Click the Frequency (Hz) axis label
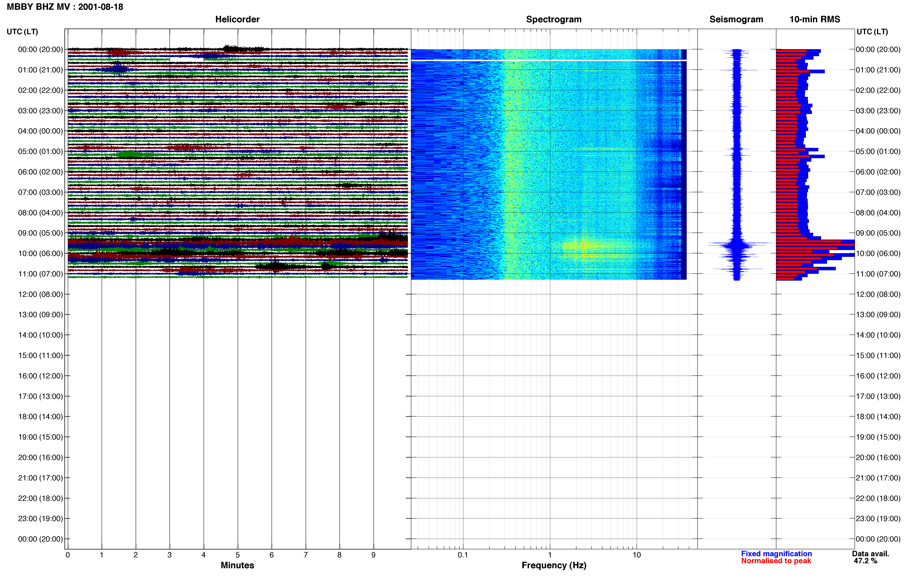This screenshot has height=578, width=924. pyautogui.click(x=554, y=565)
